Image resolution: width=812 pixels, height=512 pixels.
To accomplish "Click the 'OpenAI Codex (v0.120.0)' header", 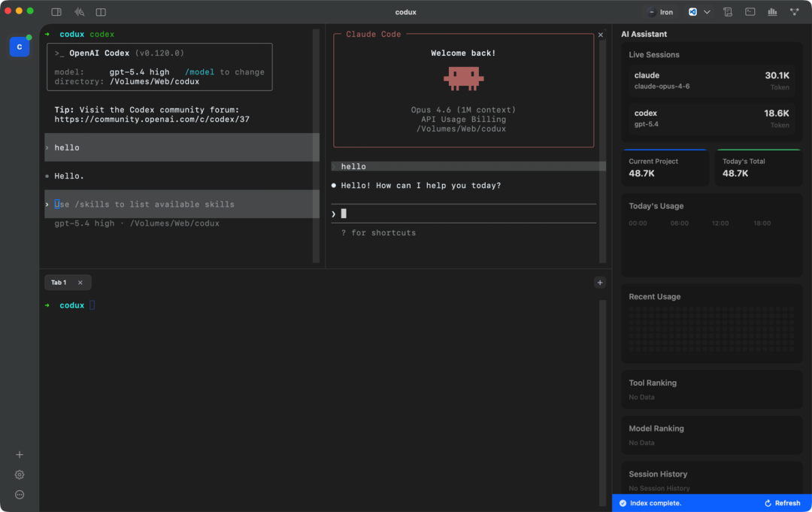I will [x=119, y=53].
